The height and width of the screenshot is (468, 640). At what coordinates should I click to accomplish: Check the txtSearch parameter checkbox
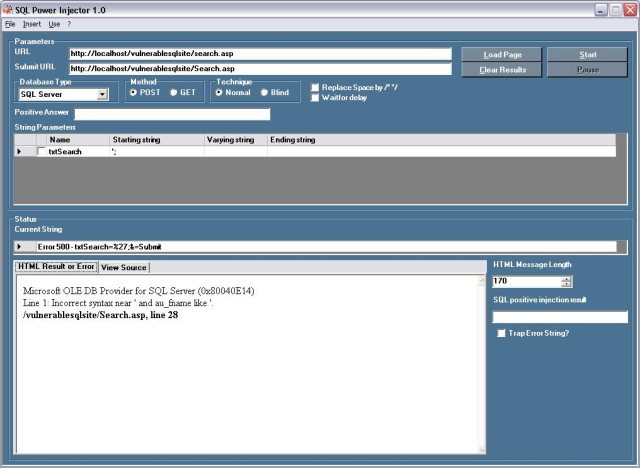(41, 151)
